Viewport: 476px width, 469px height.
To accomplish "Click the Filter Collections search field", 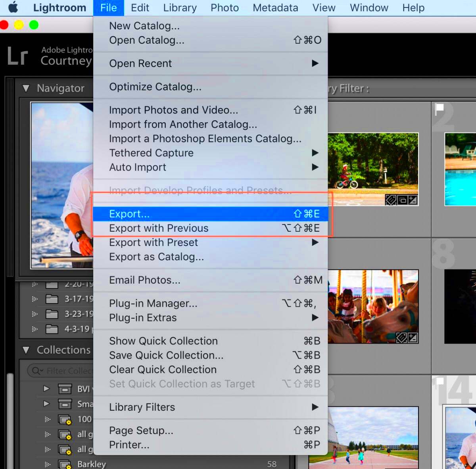I will coord(61,371).
